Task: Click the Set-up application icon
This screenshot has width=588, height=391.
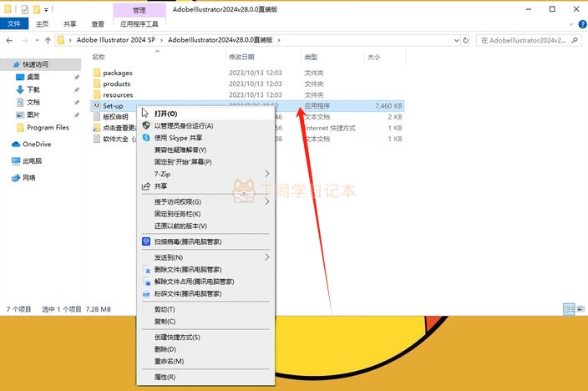Action: [x=97, y=106]
